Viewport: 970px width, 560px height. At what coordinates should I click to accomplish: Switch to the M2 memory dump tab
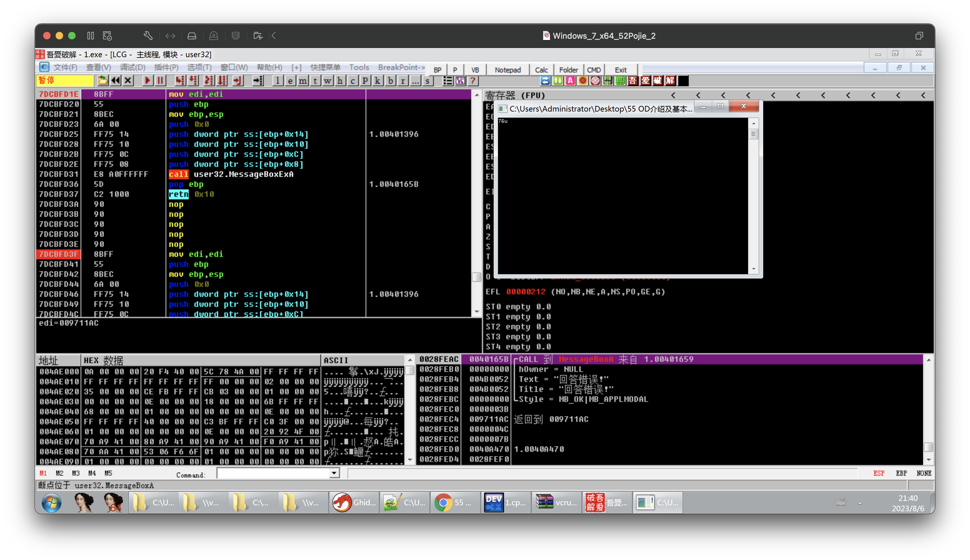tap(59, 473)
